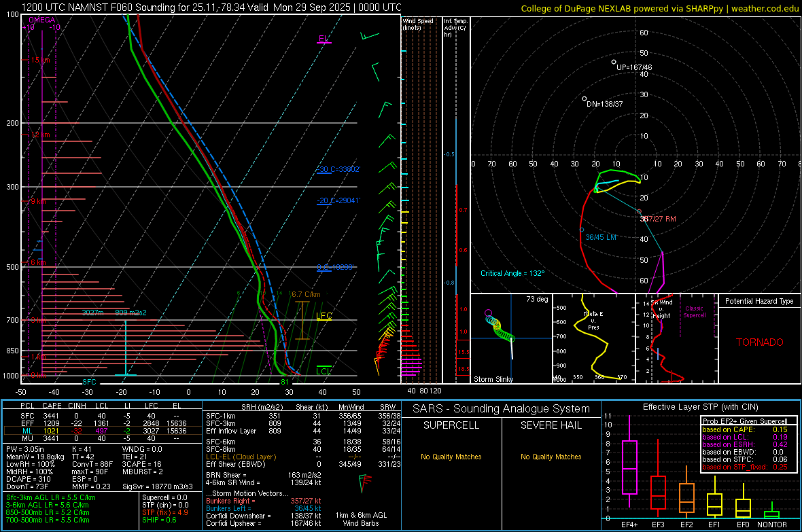The image size is (802, 532).
Task: Click the -30 C=33802' height label
Action: (x=338, y=169)
